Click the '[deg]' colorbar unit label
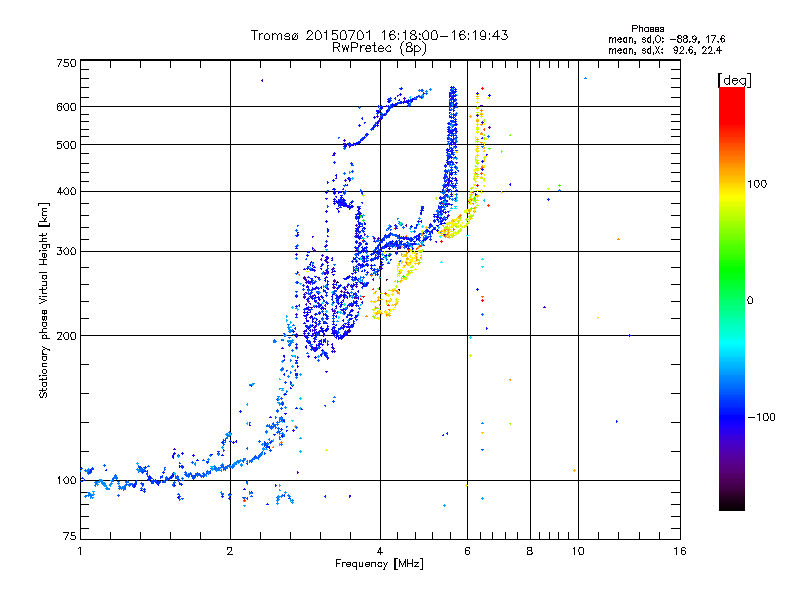The image size is (800, 600). point(734,80)
